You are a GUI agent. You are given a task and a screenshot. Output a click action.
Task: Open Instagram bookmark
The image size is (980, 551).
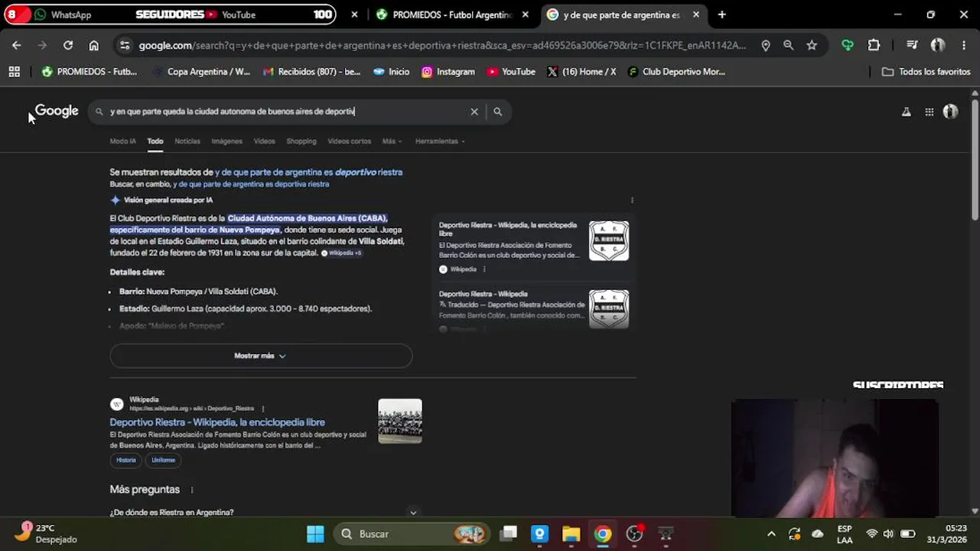[x=448, y=72]
